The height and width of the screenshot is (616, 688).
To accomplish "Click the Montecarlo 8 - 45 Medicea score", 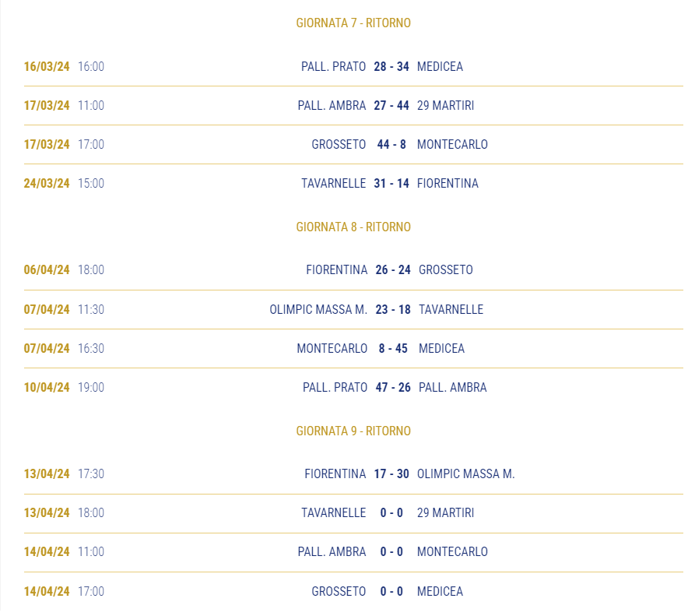I will pyautogui.click(x=393, y=349).
